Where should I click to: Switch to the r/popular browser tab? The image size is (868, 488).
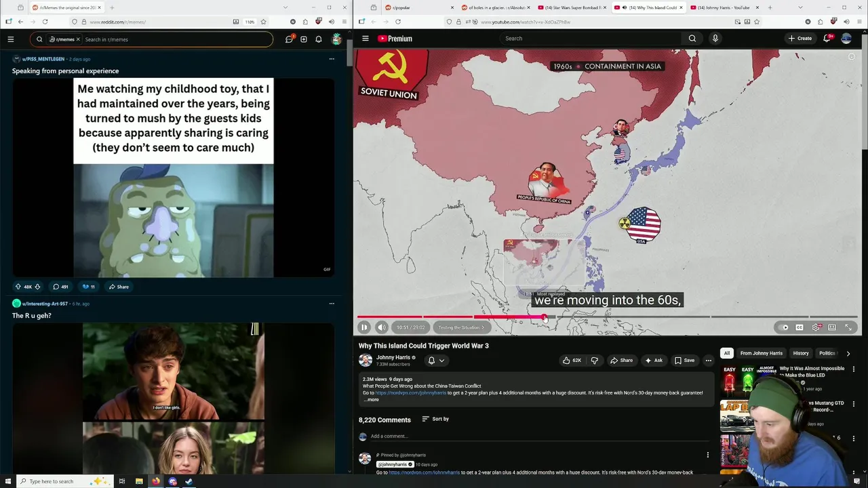click(x=418, y=7)
